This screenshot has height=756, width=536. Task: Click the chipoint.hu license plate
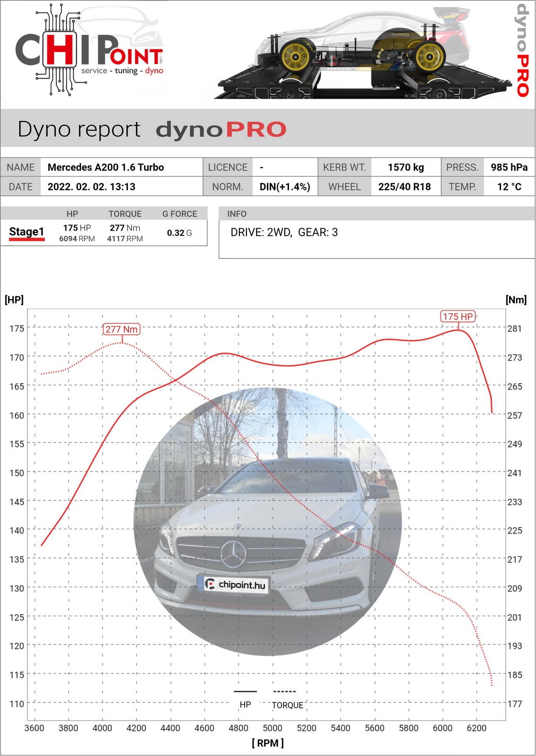pos(234,584)
